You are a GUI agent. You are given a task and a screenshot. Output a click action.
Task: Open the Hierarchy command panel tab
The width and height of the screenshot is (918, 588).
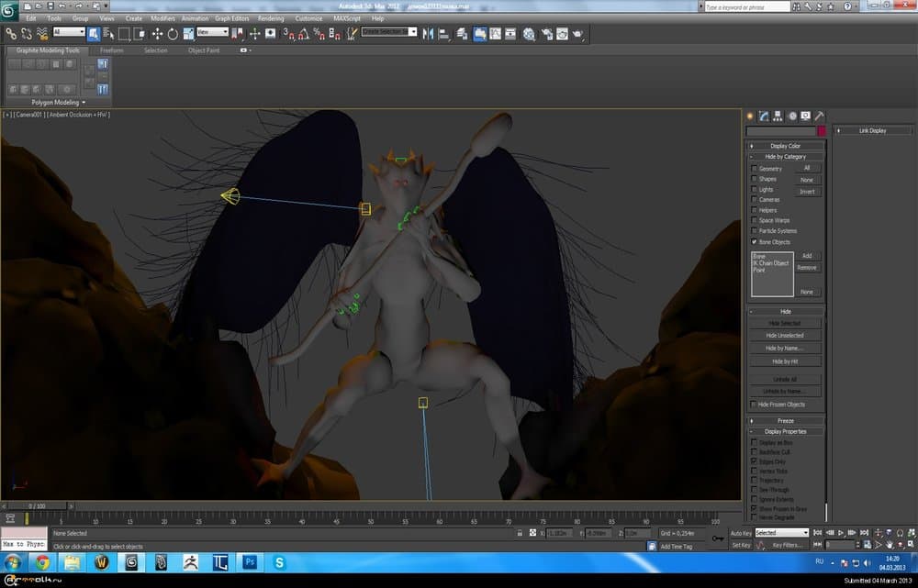pos(777,116)
